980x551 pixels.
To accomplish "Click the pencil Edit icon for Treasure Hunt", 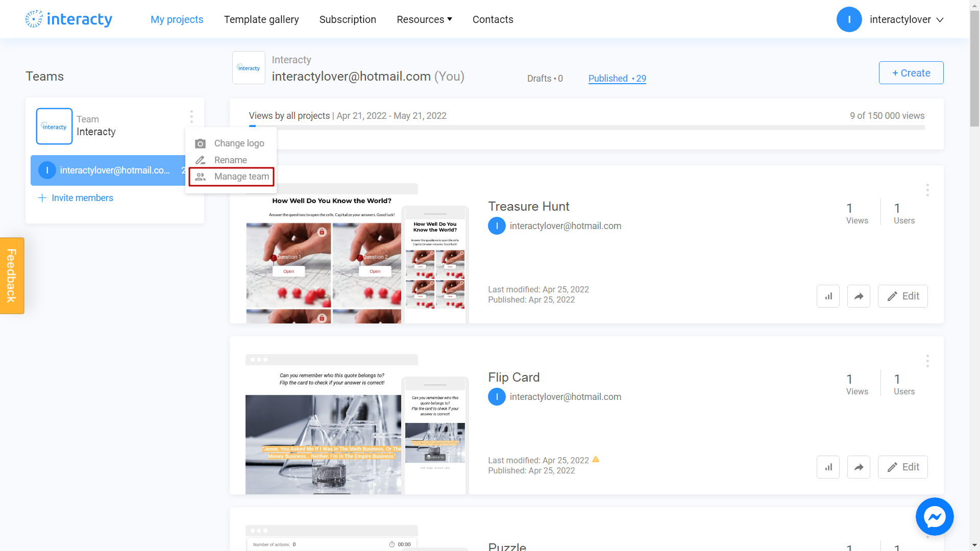I will click(902, 296).
